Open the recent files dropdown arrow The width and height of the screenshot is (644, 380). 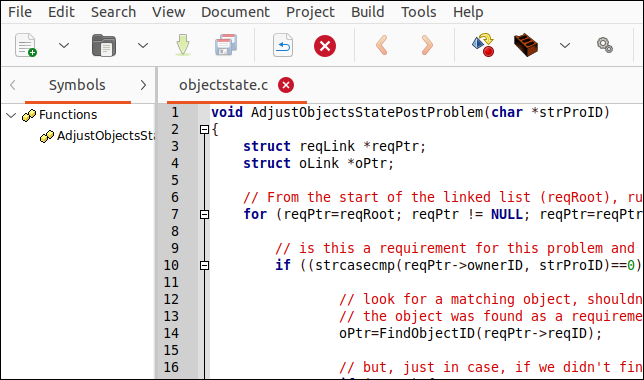pos(143,45)
